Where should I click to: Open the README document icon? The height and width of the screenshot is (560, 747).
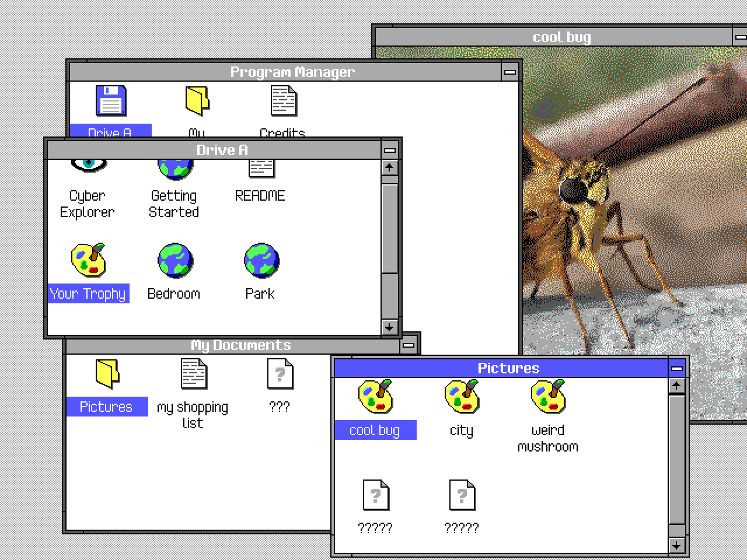coord(261,168)
